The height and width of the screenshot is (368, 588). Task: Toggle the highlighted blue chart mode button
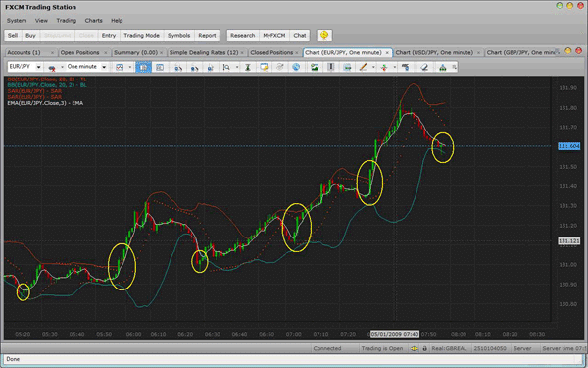[144, 67]
